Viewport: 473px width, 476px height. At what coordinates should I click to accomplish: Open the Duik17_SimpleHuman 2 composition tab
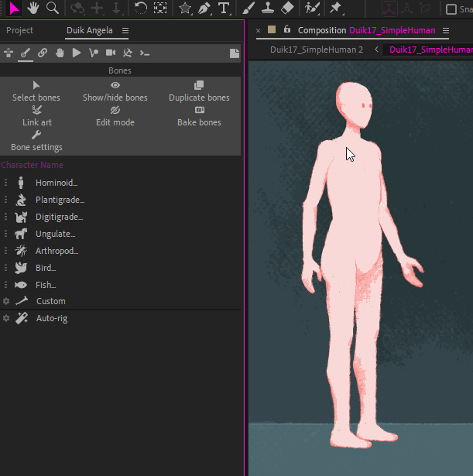pos(316,50)
